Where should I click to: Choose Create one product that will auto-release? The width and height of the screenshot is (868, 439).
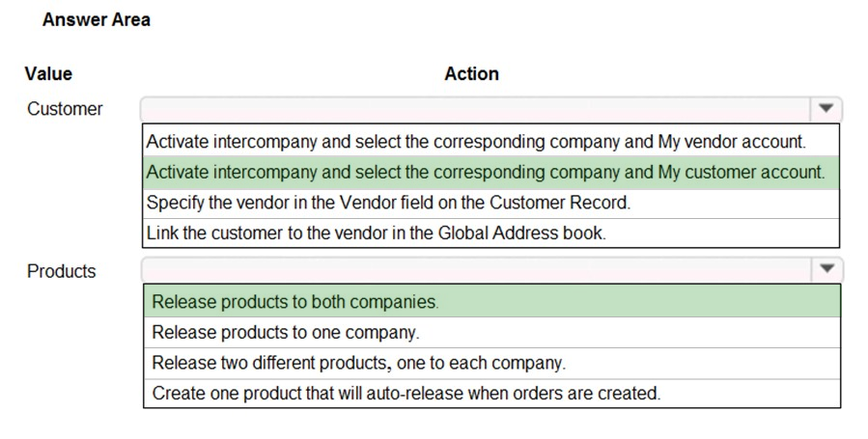point(492,393)
